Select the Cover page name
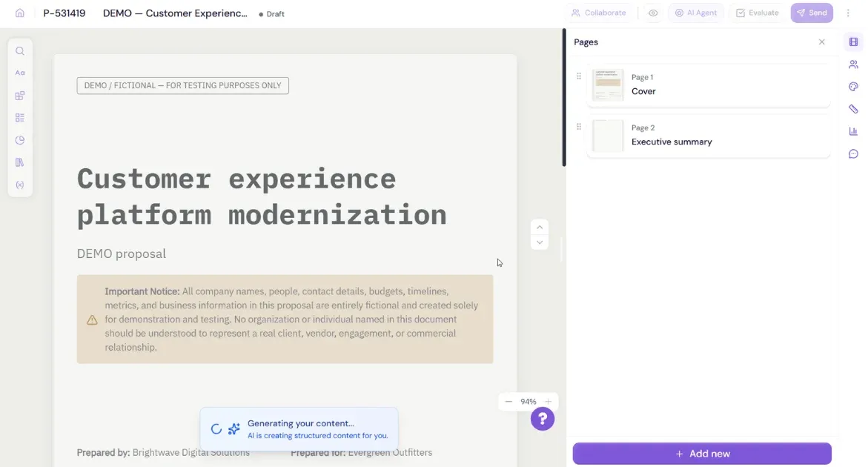868x467 pixels. pos(643,91)
